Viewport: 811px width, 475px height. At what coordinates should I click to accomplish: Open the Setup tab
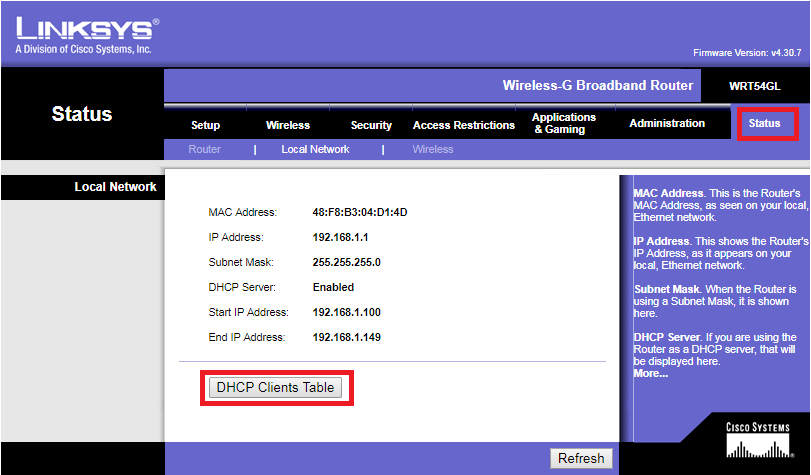(205, 125)
